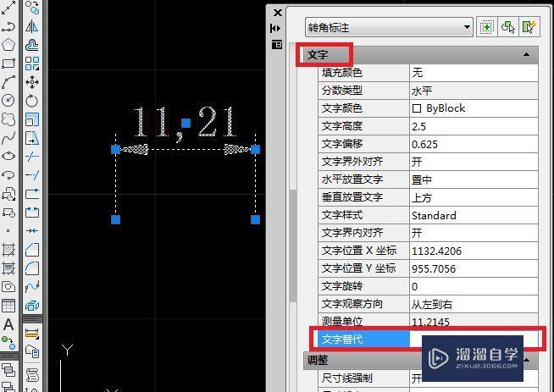Select the Array modify tool
This screenshot has width=554, height=392.
pos(32,63)
